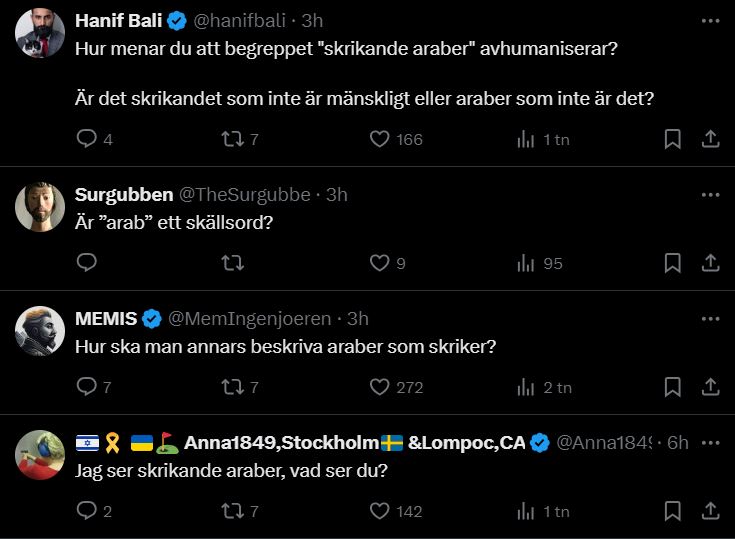This screenshot has width=735, height=539.
Task: Share the MEMIS tweet
Action: pos(710,387)
